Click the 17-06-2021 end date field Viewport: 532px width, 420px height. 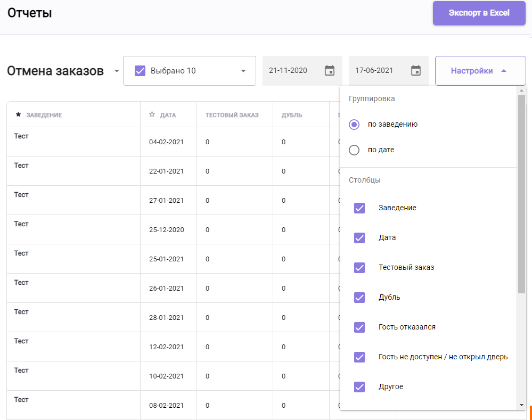[x=388, y=71]
